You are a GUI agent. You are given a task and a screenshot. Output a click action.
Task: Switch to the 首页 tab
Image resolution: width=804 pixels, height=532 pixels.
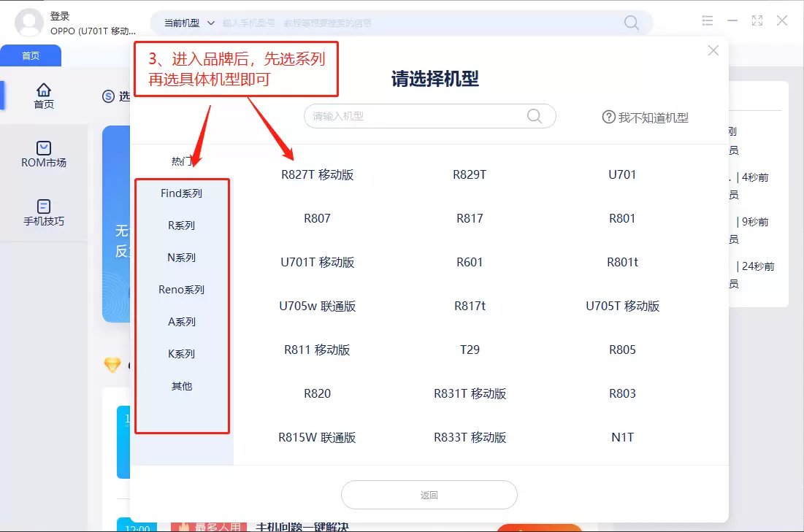click(31, 55)
